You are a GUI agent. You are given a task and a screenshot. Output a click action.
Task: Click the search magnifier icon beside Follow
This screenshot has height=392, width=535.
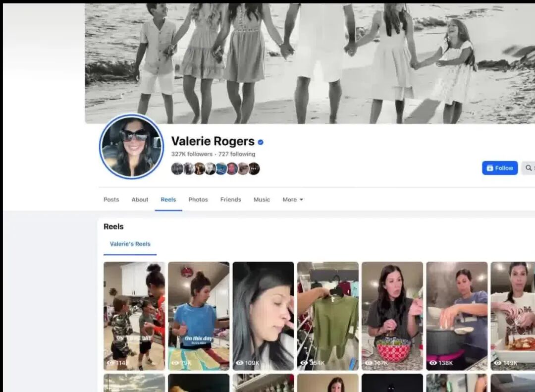[529, 168]
